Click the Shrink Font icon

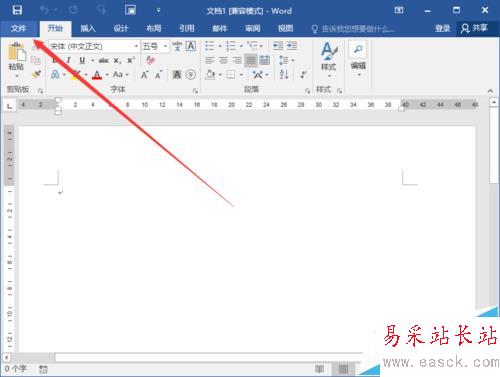[x=158, y=75]
